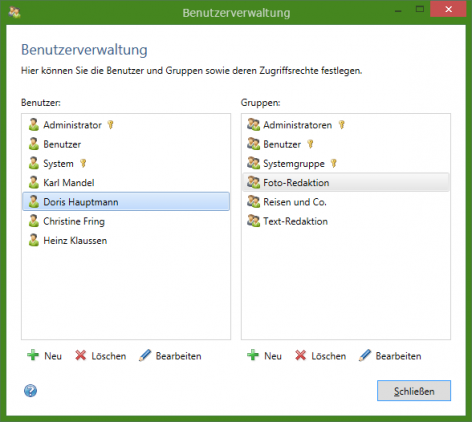Image resolution: width=472 pixels, height=422 pixels.
Task: Click the Benutzerverwaltung app icon in title bar
Action: (14, 12)
